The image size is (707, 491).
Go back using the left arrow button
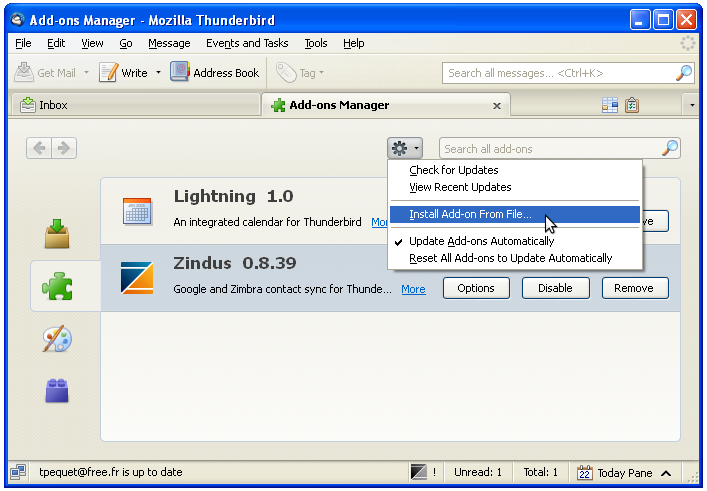point(39,148)
